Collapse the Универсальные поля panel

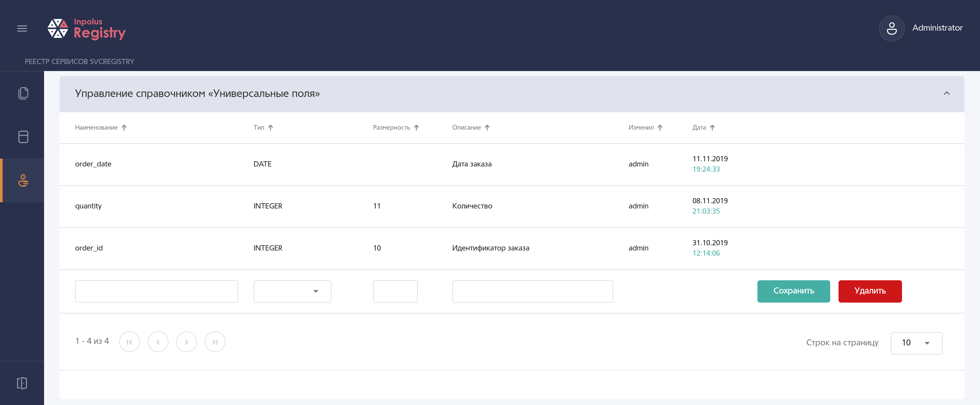pyautogui.click(x=947, y=93)
